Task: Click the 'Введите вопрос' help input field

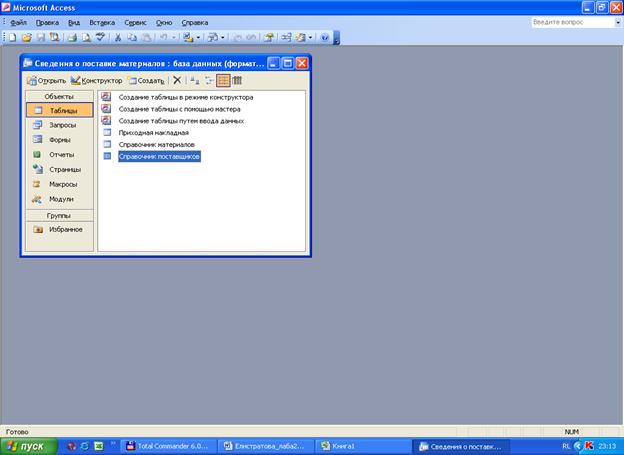Action: [573, 23]
